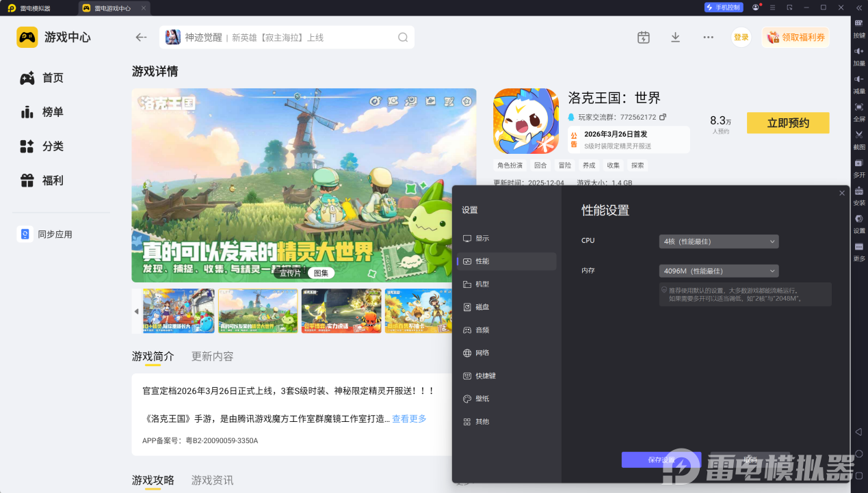Open 同步应用 sync apps
The width and height of the screenshot is (868, 493).
coord(45,235)
